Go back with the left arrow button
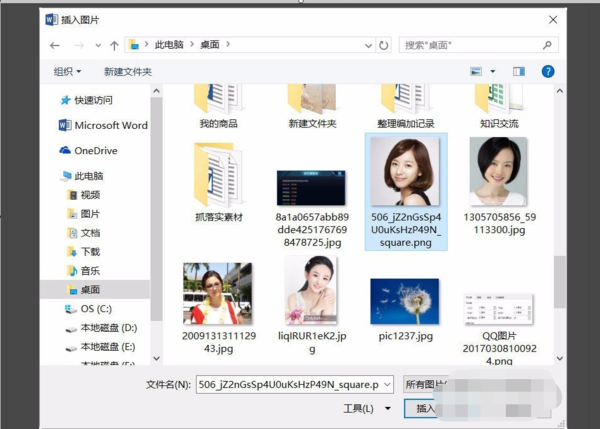 [x=55, y=46]
